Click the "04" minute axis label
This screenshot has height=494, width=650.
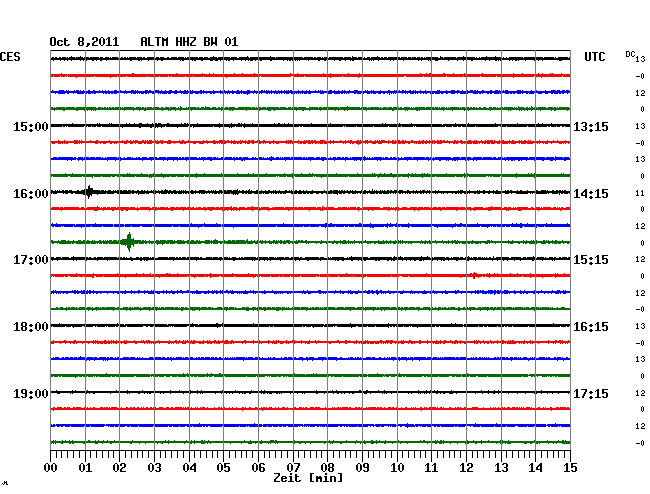(x=189, y=467)
